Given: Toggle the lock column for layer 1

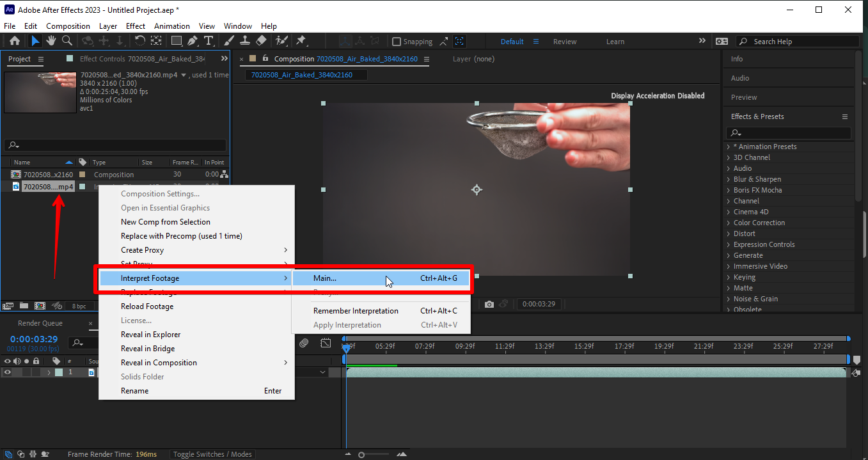Looking at the screenshot, I should pyautogui.click(x=35, y=372).
